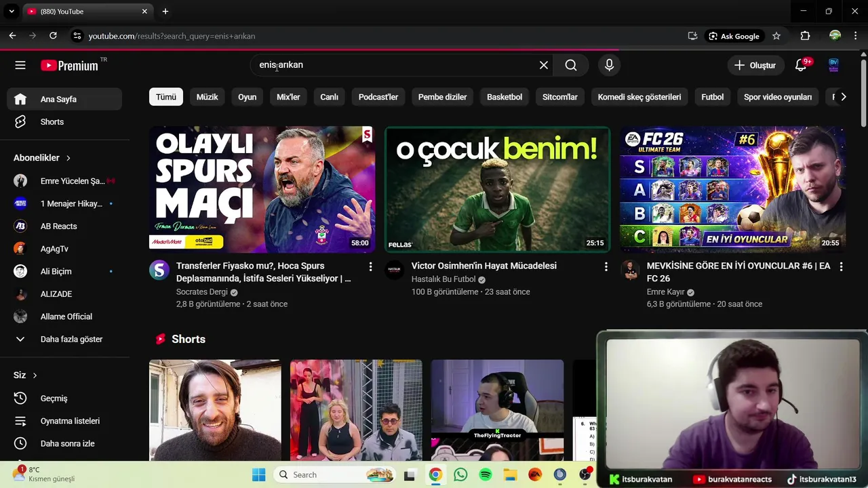
Task: Open more options for Mevkisine Göre video
Action: [841, 267]
